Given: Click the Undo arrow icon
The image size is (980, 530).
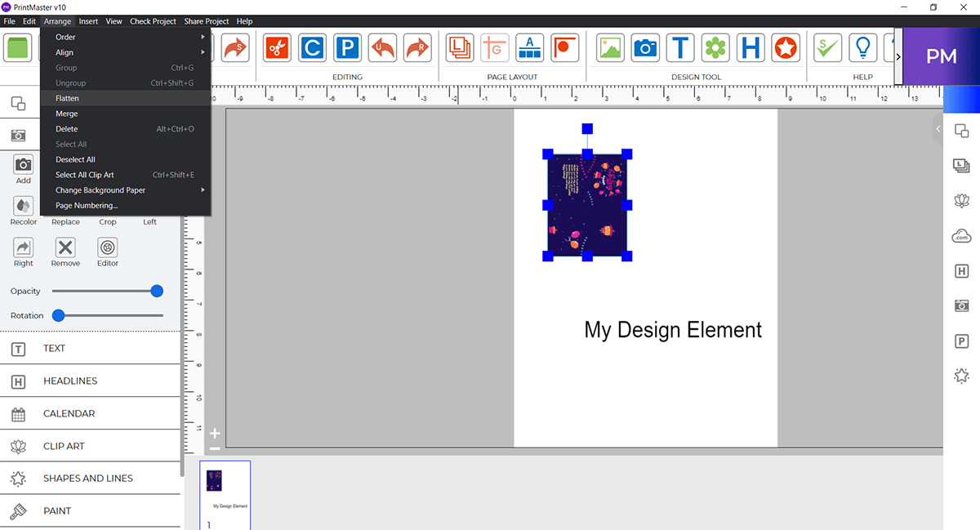Looking at the screenshot, I should 382,47.
